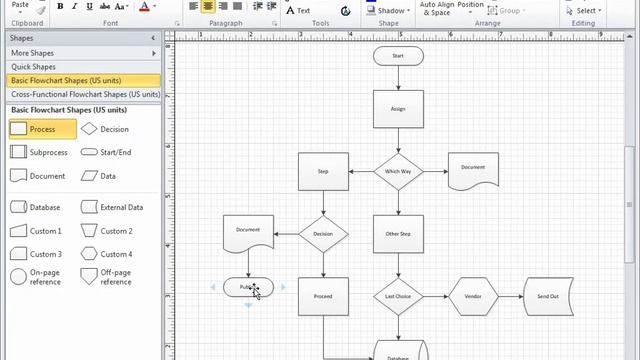Open the Change Case (Aa) dropdown
This screenshot has width=640, height=360.
(x=121, y=6)
